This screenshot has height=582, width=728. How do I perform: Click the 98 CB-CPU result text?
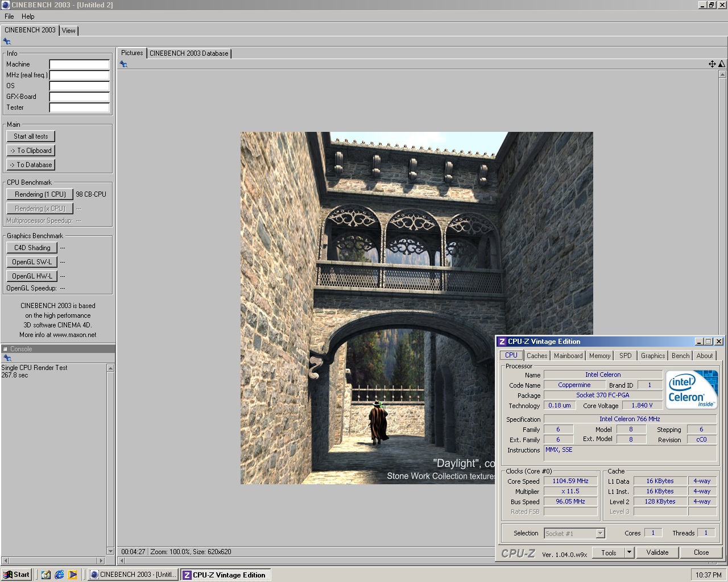91,194
